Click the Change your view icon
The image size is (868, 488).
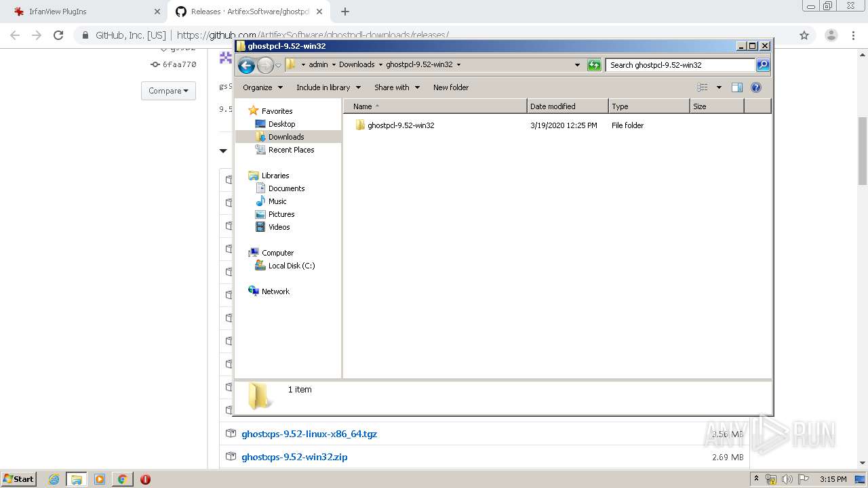[703, 87]
